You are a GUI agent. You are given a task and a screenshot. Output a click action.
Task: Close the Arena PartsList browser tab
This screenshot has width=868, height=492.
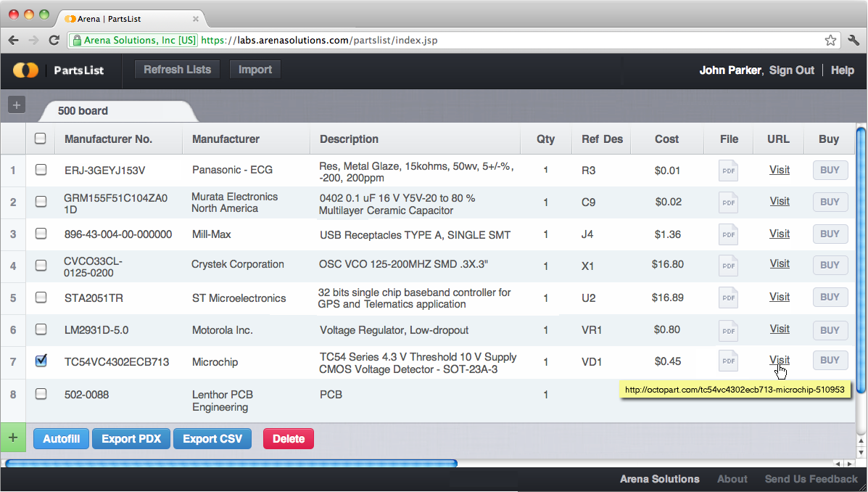click(x=195, y=19)
